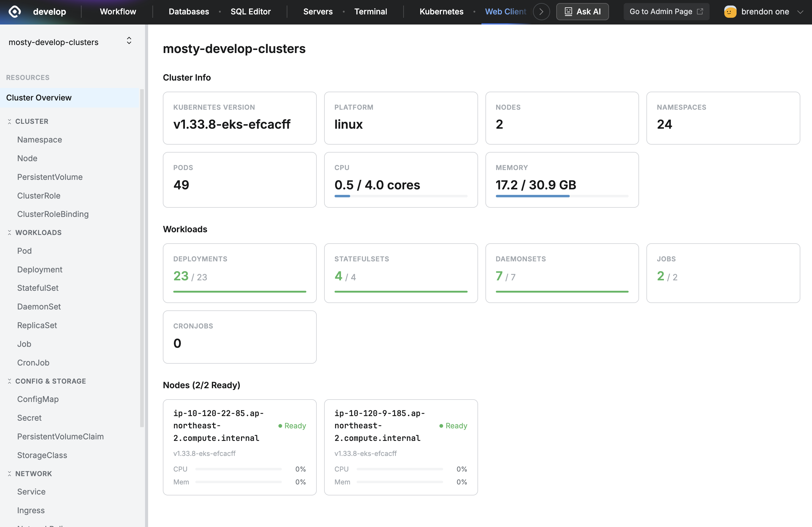This screenshot has width=812, height=527.
Task: Open the Workflow menu
Action: click(118, 12)
